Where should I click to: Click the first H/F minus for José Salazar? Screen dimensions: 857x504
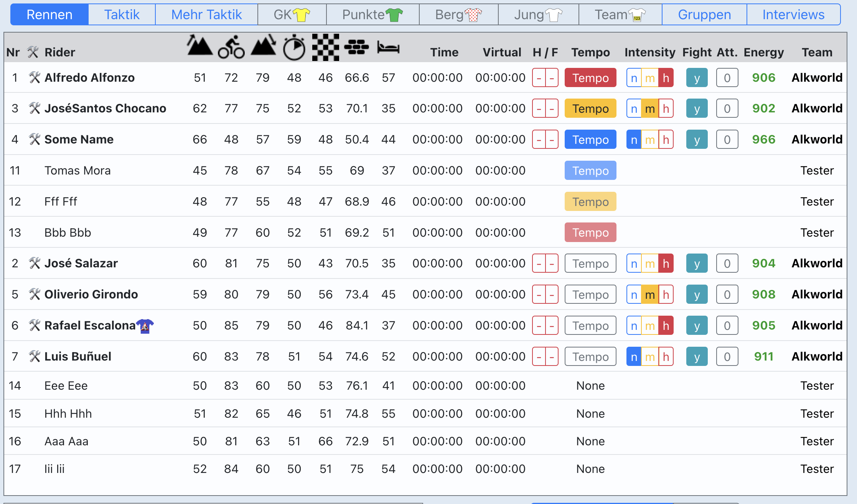(539, 264)
